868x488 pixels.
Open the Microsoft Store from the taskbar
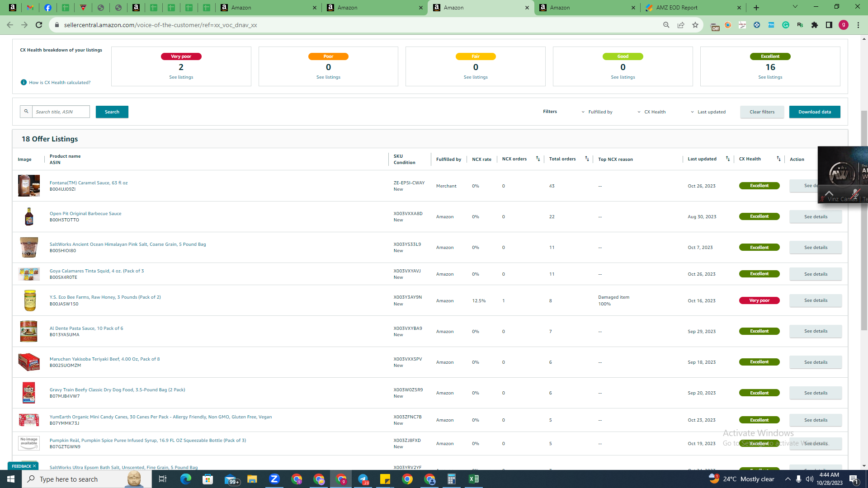pos(208,479)
